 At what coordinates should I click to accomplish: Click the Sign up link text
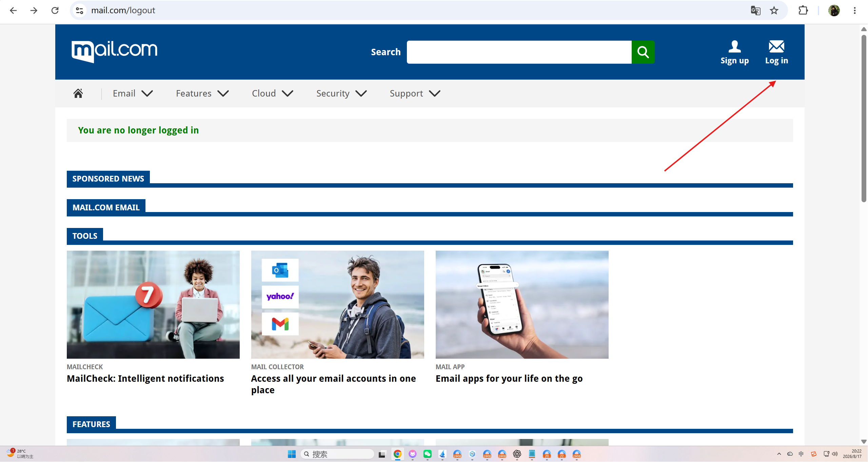coord(734,61)
